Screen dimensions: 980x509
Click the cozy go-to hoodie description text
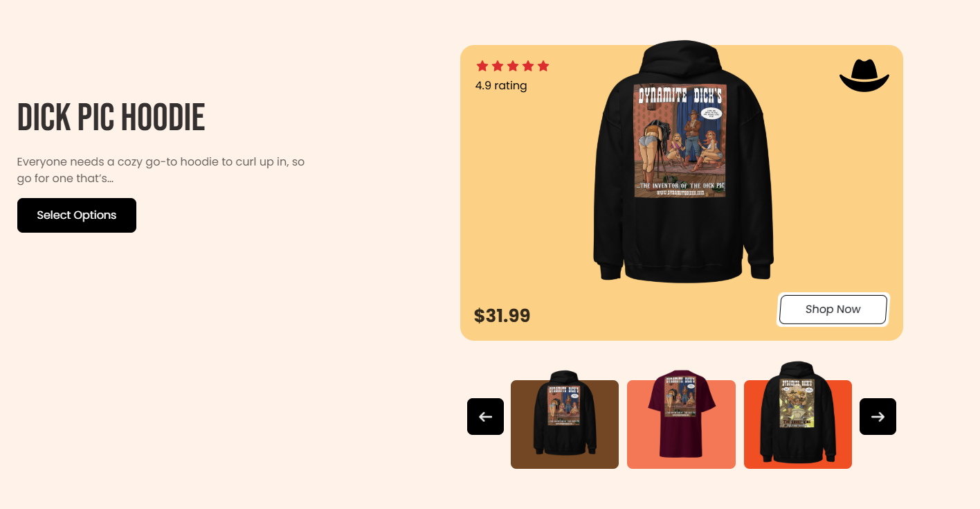(x=161, y=170)
